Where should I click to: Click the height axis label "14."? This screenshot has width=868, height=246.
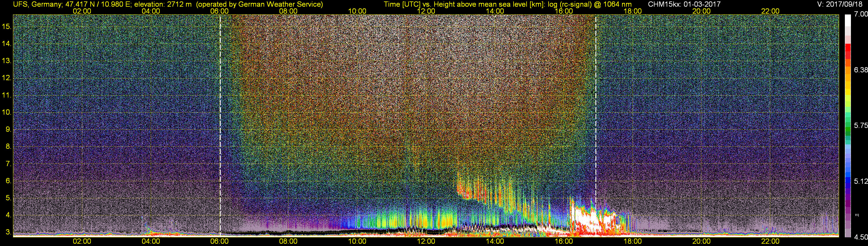7,43
